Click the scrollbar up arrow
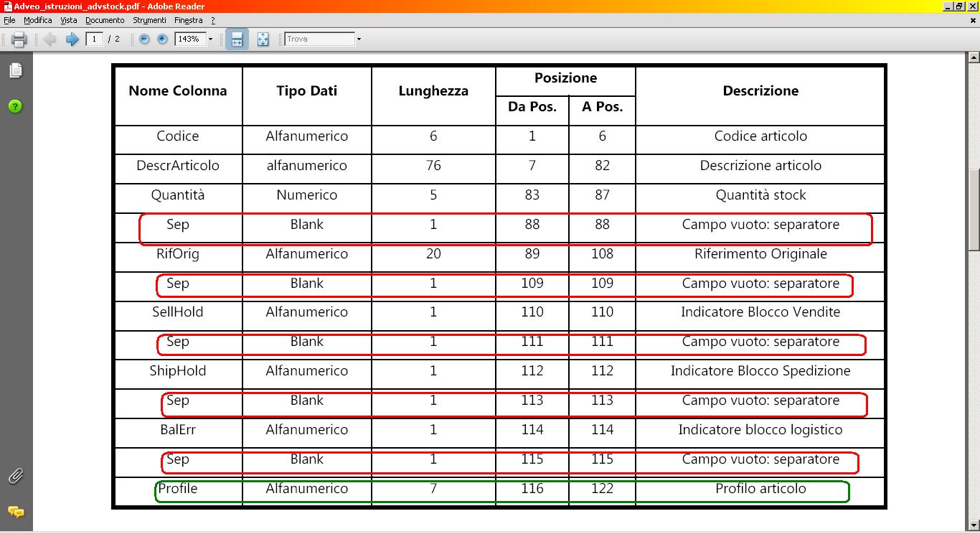The height and width of the screenshot is (534, 980). pos(974,58)
